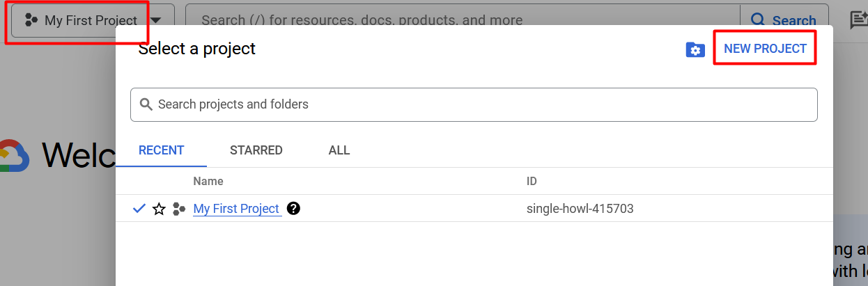Image resolution: width=868 pixels, height=286 pixels.
Task: Switch to the ALL tab
Action: click(x=339, y=150)
